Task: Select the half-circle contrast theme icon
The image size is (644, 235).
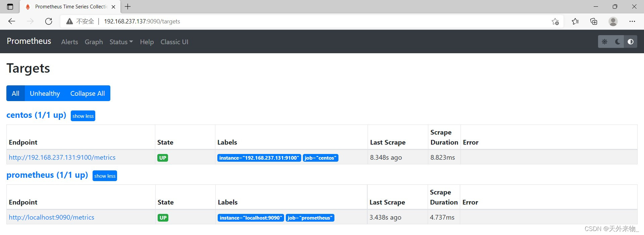Action: tap(631, 42)
